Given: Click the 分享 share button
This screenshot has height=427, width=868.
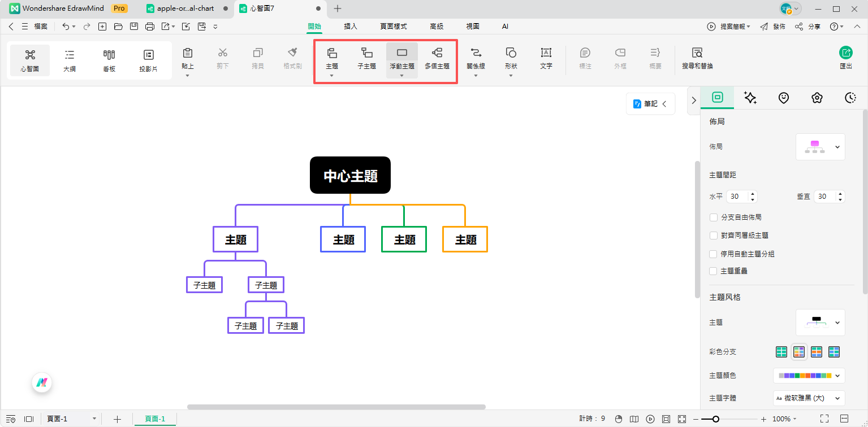Looking at the screenshot, I should 807,27.
